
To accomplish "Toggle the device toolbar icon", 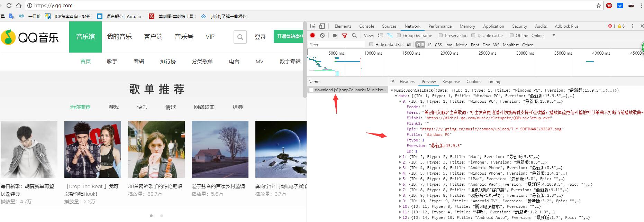I will [x=322, y=26].
